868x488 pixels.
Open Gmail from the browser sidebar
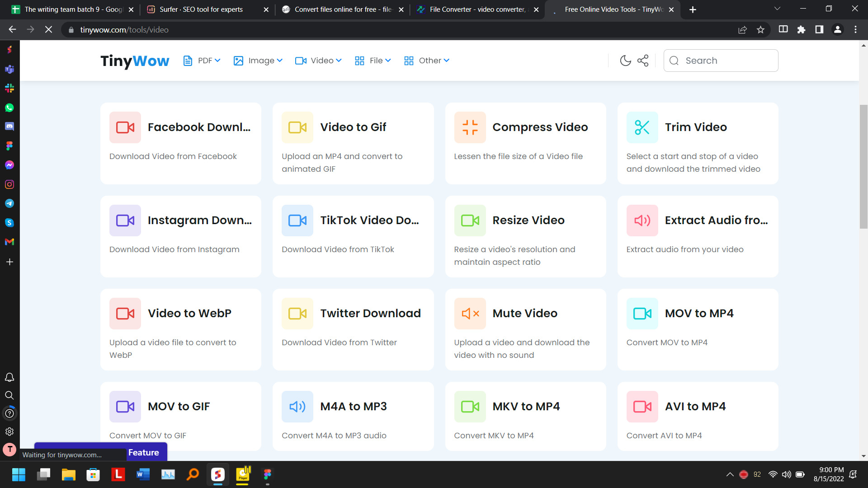(x=9, y=242)
